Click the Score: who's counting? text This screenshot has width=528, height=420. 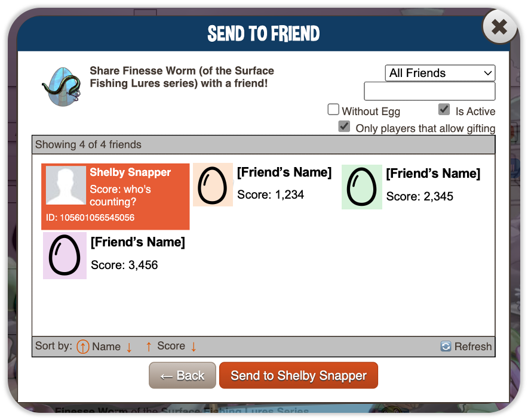(x=120, y=195)
